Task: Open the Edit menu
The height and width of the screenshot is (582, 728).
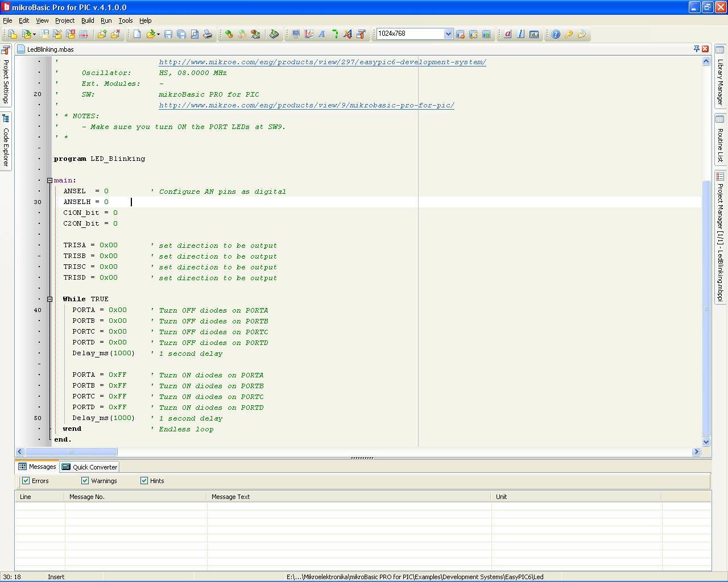Action: [x=24, y=20]
